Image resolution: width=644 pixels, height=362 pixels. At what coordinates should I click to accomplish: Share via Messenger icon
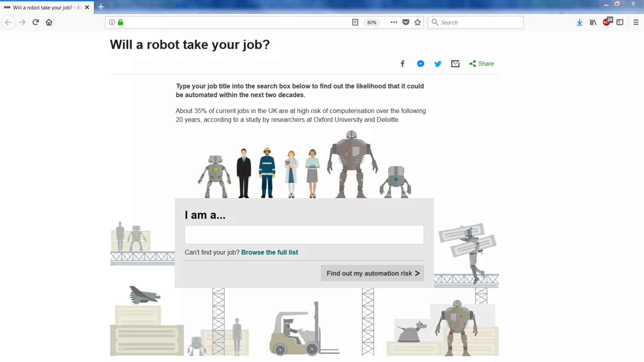[420, 64]
